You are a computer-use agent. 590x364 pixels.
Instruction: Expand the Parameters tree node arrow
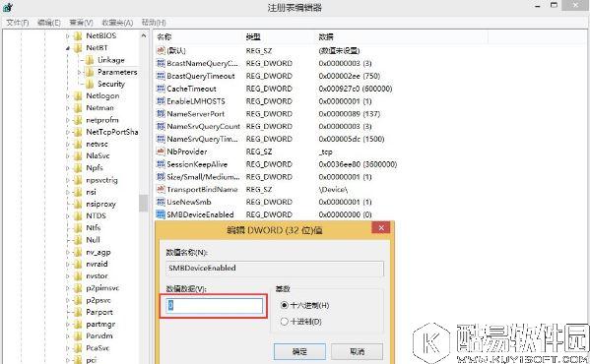pyautogui.click(x=79, y=72)
